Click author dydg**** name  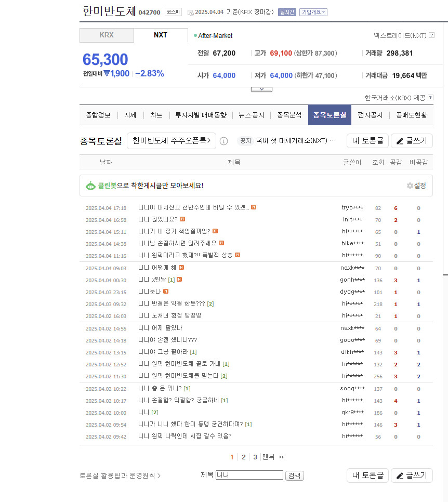point(352,292)
